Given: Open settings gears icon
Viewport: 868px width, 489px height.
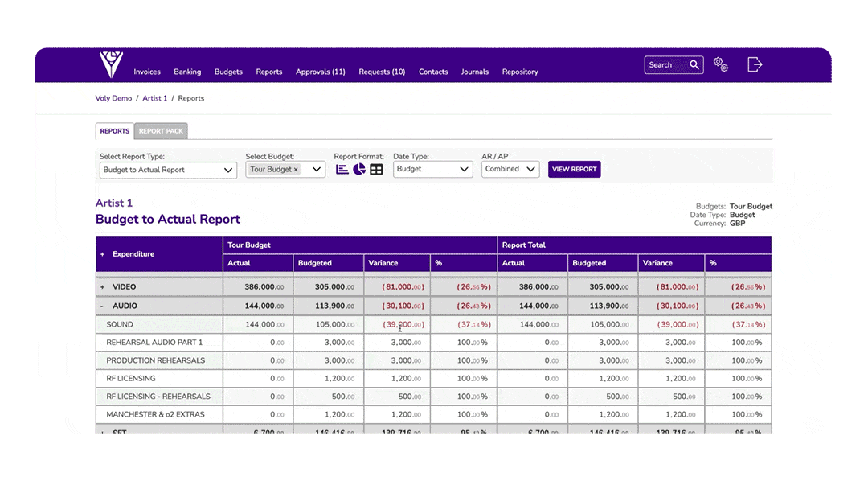Looking at the screenshot, I should point(721,65).
